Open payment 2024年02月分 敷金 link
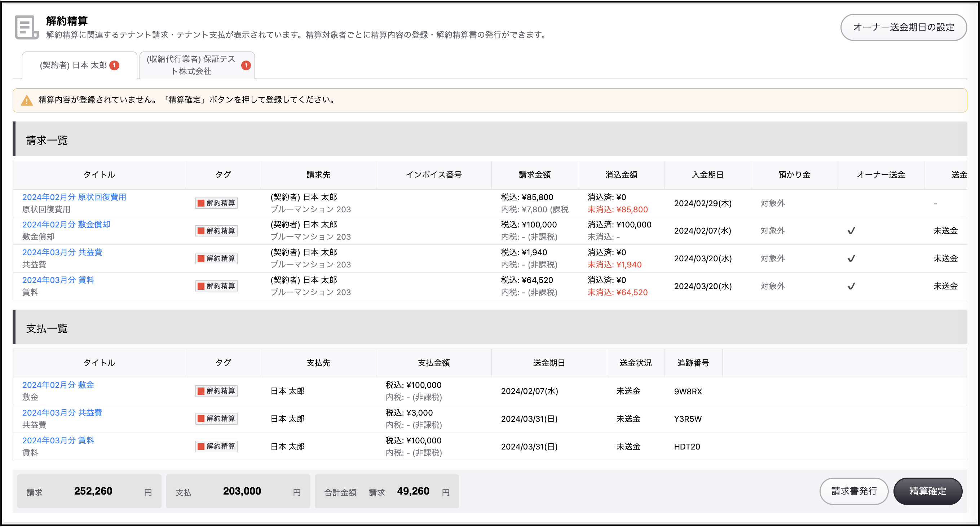 (x=58, y=385)
